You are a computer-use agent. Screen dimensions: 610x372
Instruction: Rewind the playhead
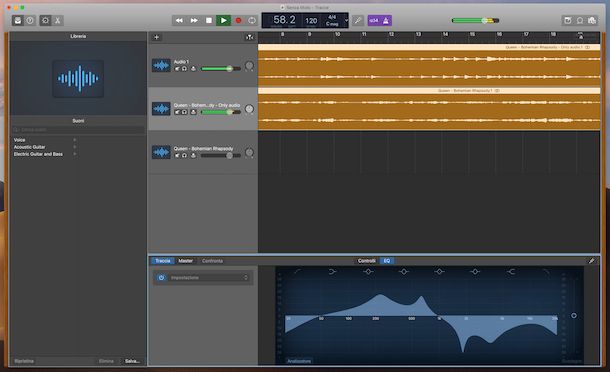[179, 20]
